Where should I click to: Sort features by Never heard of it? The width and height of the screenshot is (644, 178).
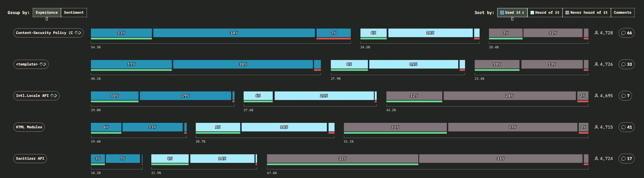[587, 13]
